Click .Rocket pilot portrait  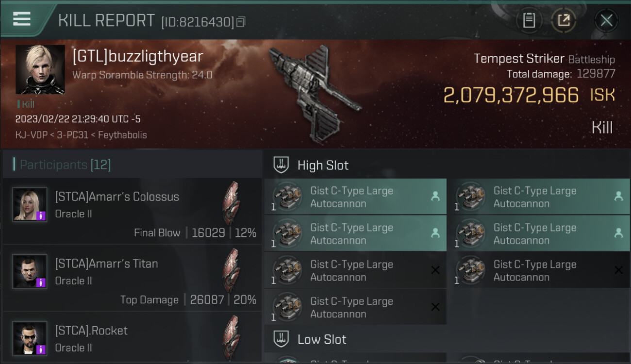tap(30, 338)
